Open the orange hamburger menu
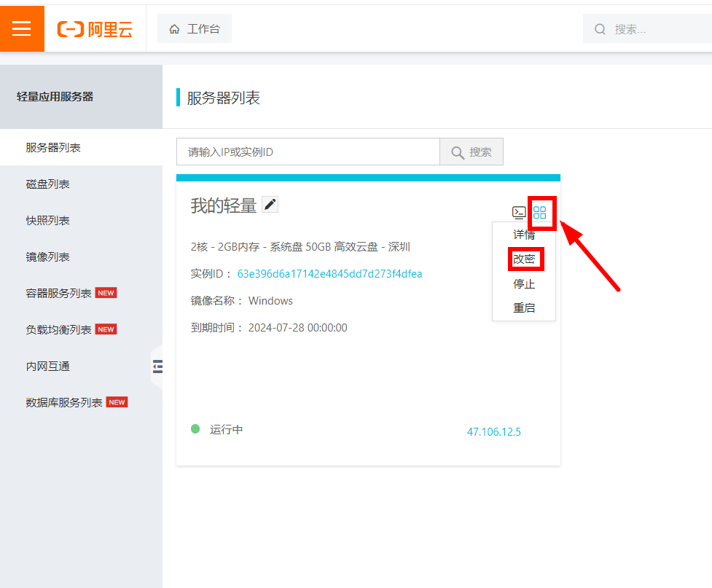The image size is (712, 588). 22,28
